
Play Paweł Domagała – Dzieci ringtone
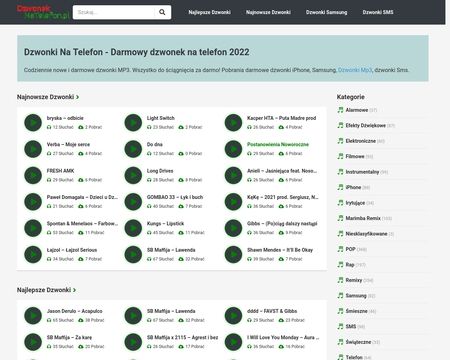click(33, 202)
